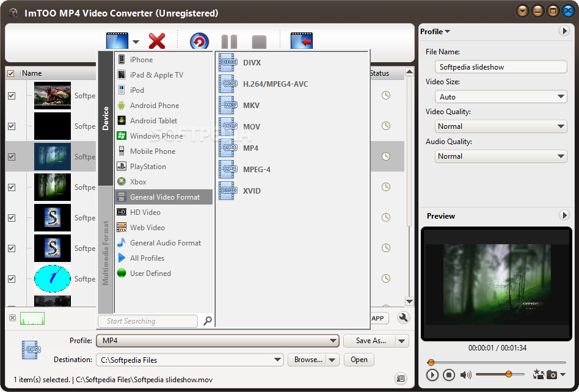This screenshot has width=579, height=392.
Task: Open the Destination path combo box
Action: [190, 360]
